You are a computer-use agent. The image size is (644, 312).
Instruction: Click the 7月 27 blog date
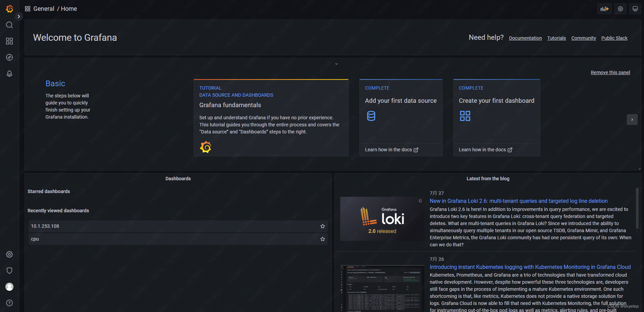[437, 193]
